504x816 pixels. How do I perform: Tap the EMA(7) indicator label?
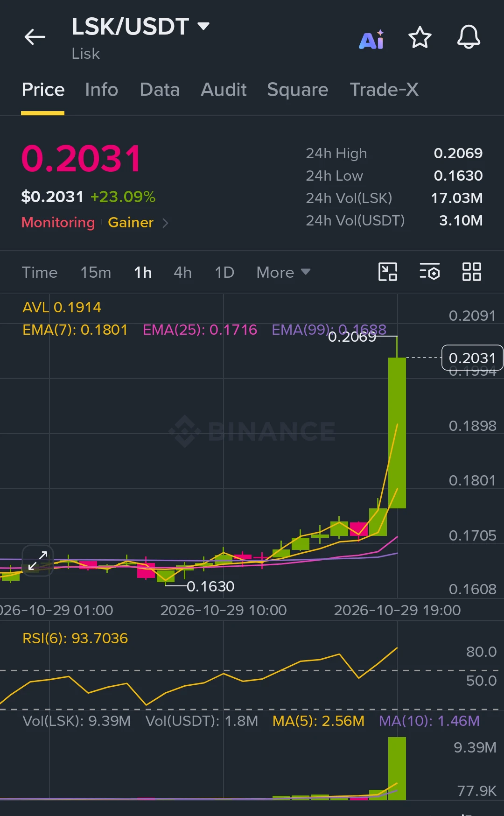(x=75, y=330)
